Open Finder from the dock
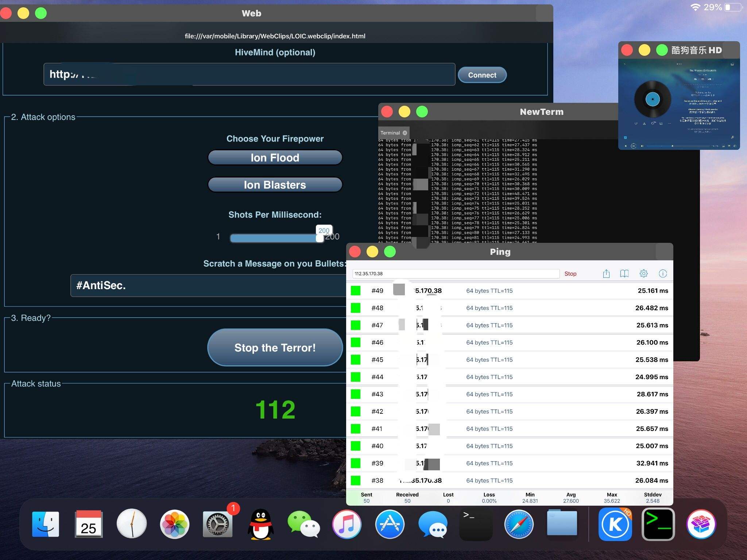 (46, 524)
